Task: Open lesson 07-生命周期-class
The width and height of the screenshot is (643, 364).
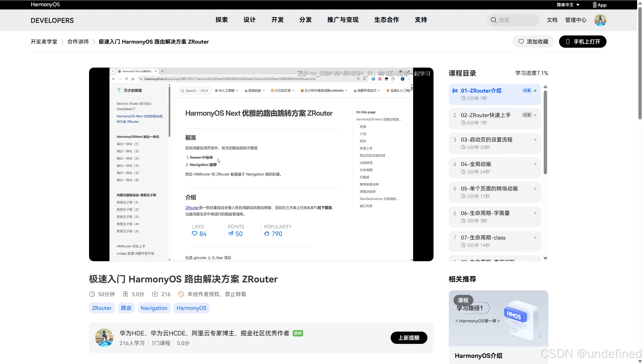Action: (x=494, y=241)
